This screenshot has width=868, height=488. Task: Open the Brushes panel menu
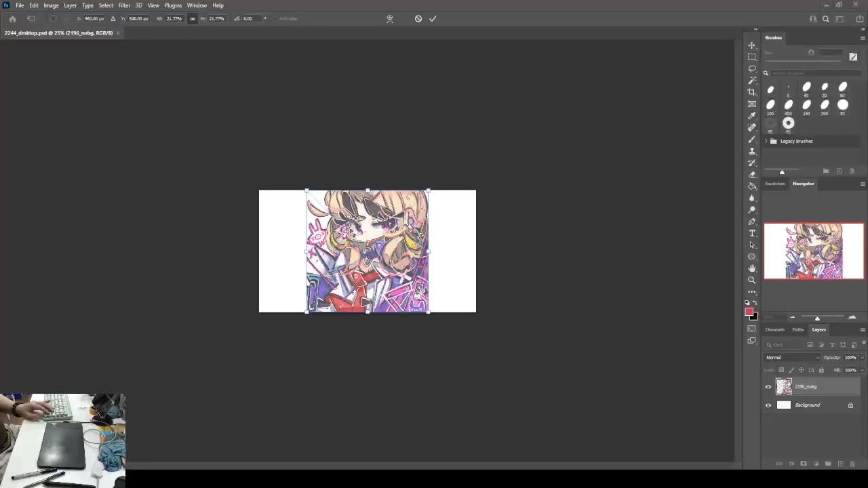click(863, 38)
